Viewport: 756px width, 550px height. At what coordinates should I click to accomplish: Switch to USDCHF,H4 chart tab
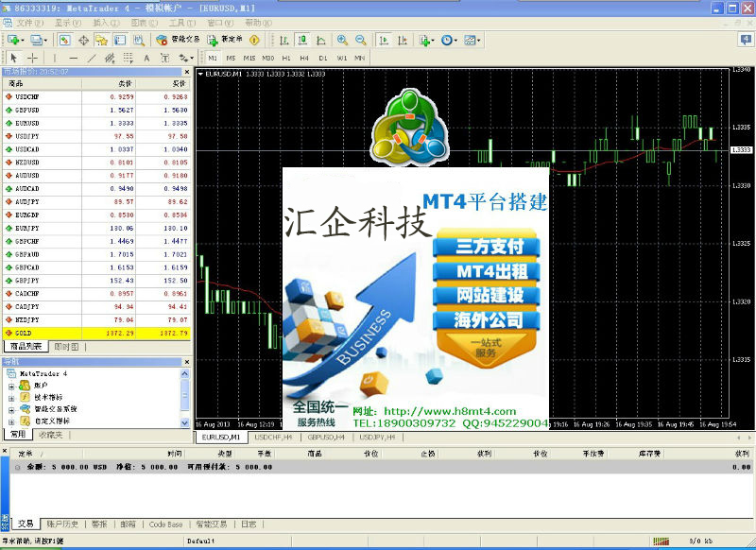[273, 438]
